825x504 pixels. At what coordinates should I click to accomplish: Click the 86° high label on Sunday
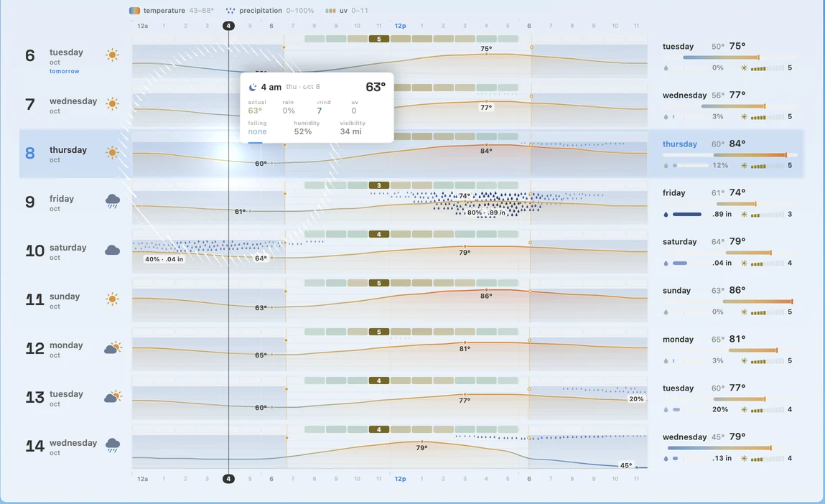[x=486, y=297]
